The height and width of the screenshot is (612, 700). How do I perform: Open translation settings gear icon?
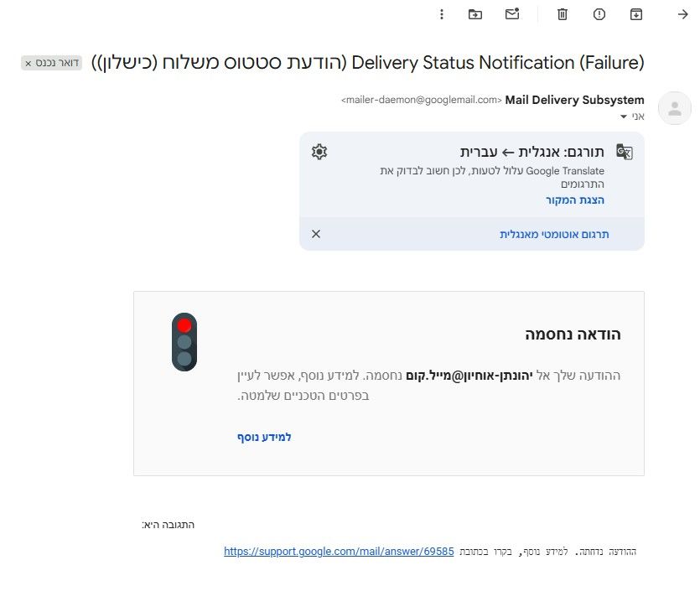319,152
